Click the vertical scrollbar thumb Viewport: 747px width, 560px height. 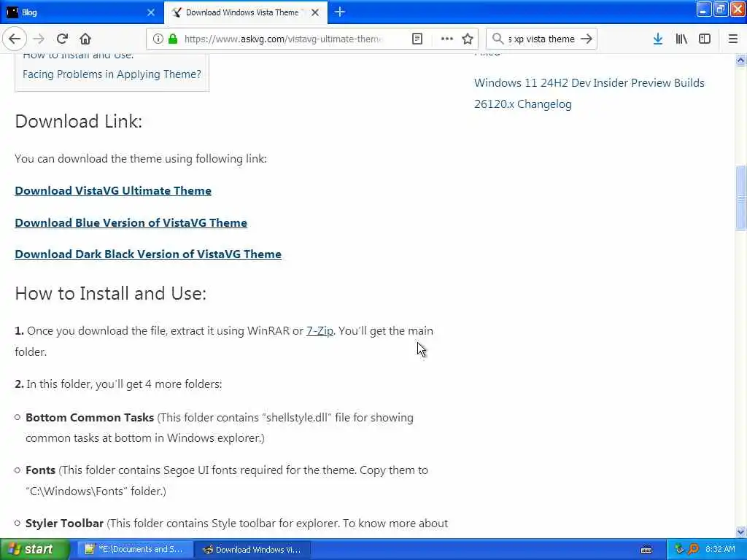(740, 197)
